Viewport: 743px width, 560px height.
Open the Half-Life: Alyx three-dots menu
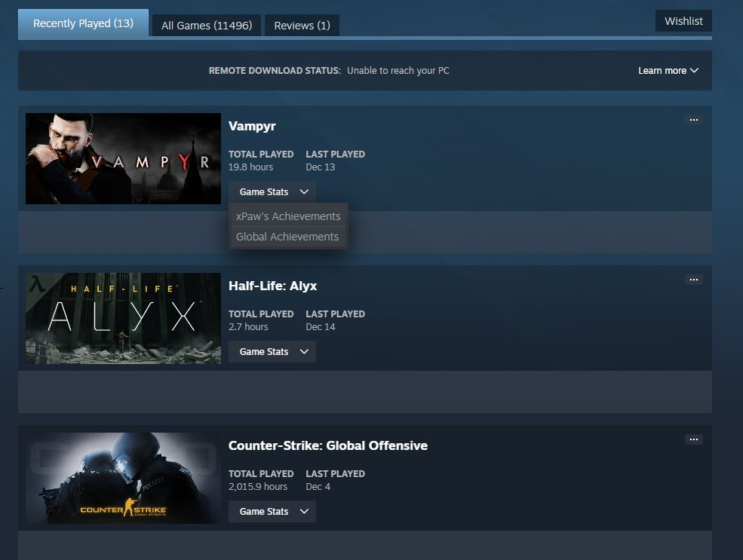693,280
